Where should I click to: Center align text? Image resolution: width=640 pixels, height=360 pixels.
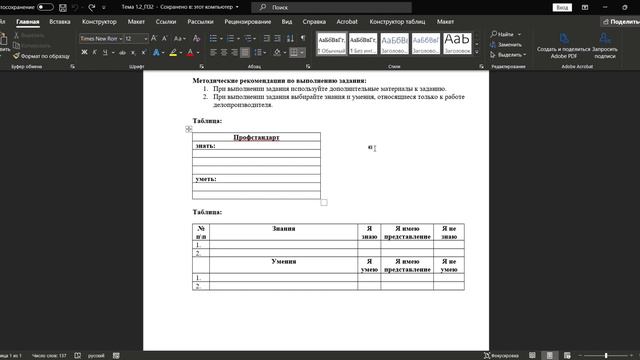click(224, 52)
